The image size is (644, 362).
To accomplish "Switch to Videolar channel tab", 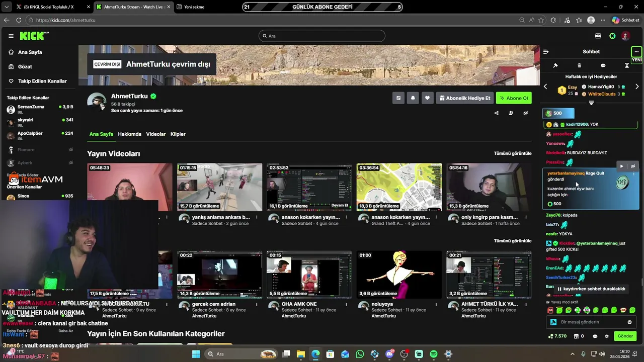I will [156, 134].
